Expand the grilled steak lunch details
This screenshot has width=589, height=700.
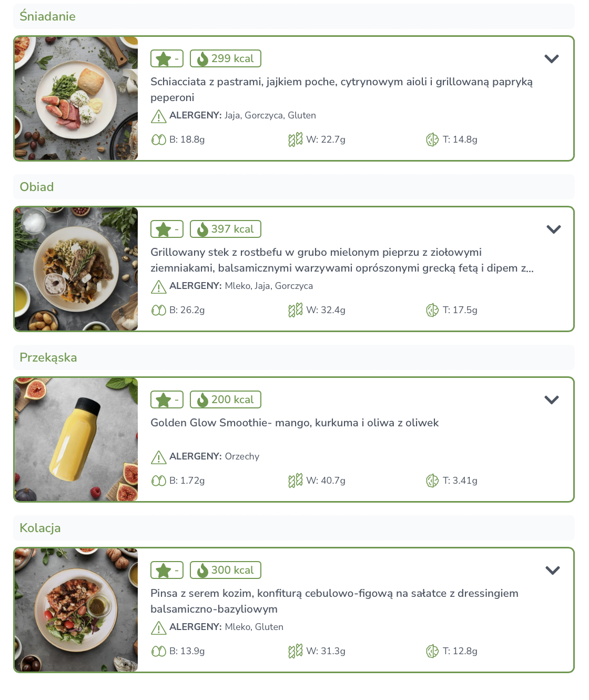[x=553, y=229]
